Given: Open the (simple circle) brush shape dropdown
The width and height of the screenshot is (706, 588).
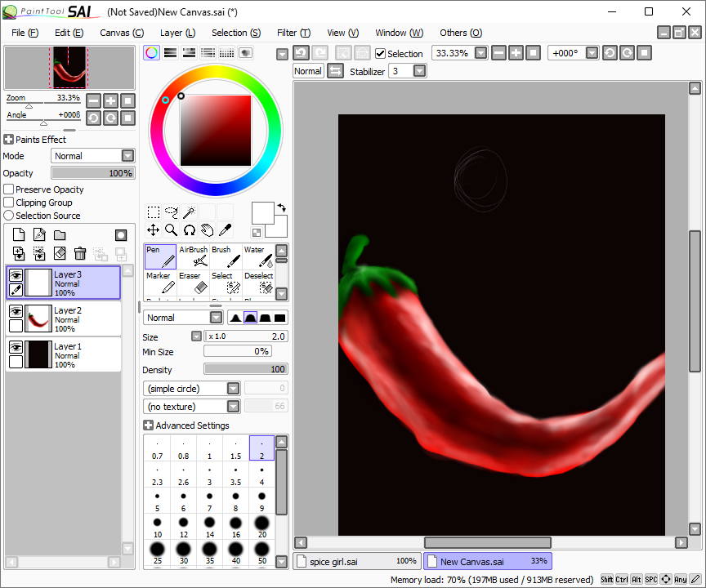Looking at the screenshot, I should [x=233, y=388].
